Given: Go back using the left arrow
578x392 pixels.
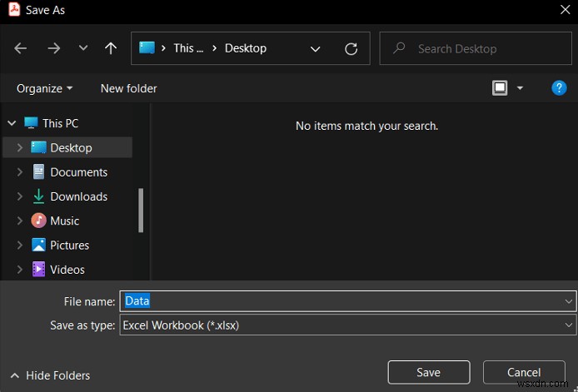Looking at the screenshot, I should (x=21, y=48).
